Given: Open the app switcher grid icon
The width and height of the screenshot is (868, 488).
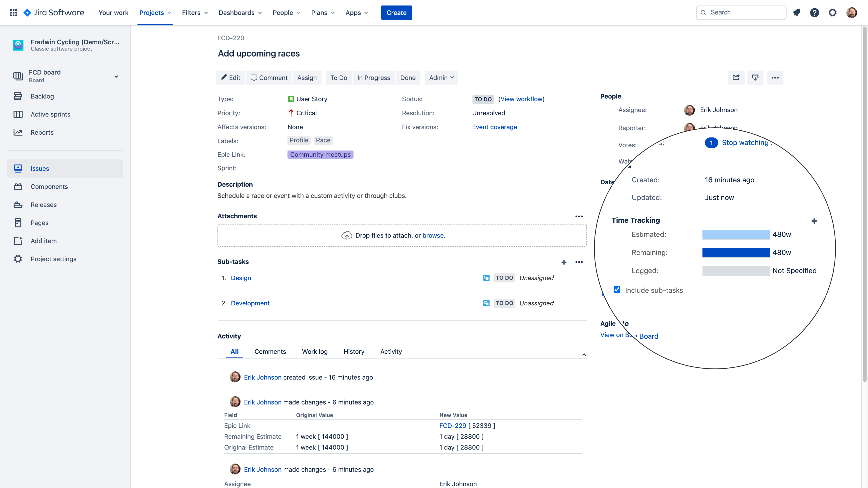Looking at the screenshot, I should pos(13,12).
